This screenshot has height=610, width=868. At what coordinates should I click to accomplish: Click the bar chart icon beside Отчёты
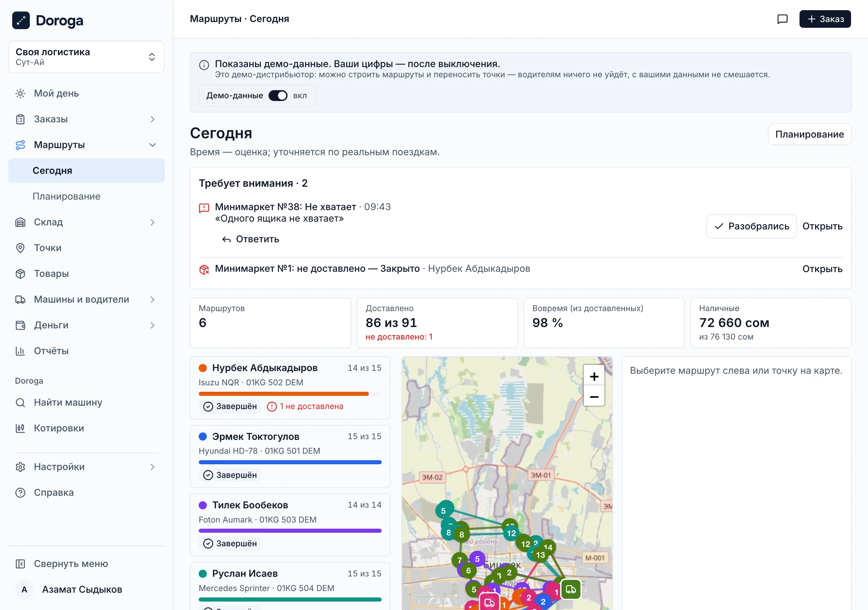(x=20, y=351)
